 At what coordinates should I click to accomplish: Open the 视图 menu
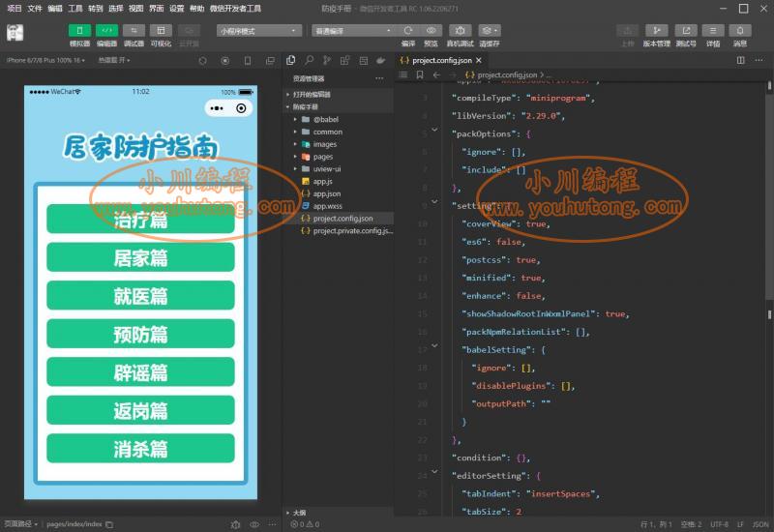[135, 9]
